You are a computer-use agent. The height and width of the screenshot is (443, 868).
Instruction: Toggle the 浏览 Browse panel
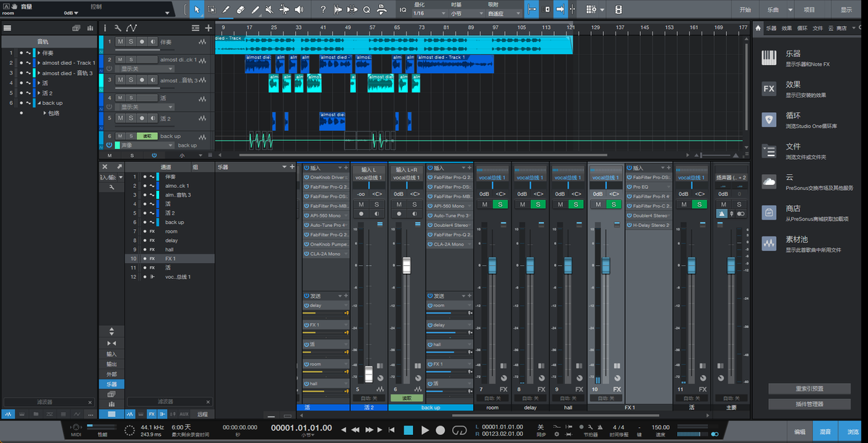point(853,431)
